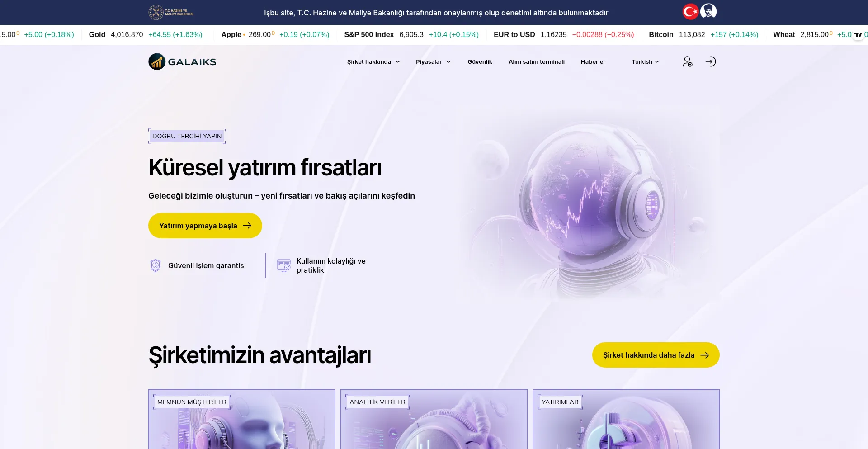Viewport: 868px width, 449px height.
Task: Click the Galaiks logo icon
Action: point(157,62)
